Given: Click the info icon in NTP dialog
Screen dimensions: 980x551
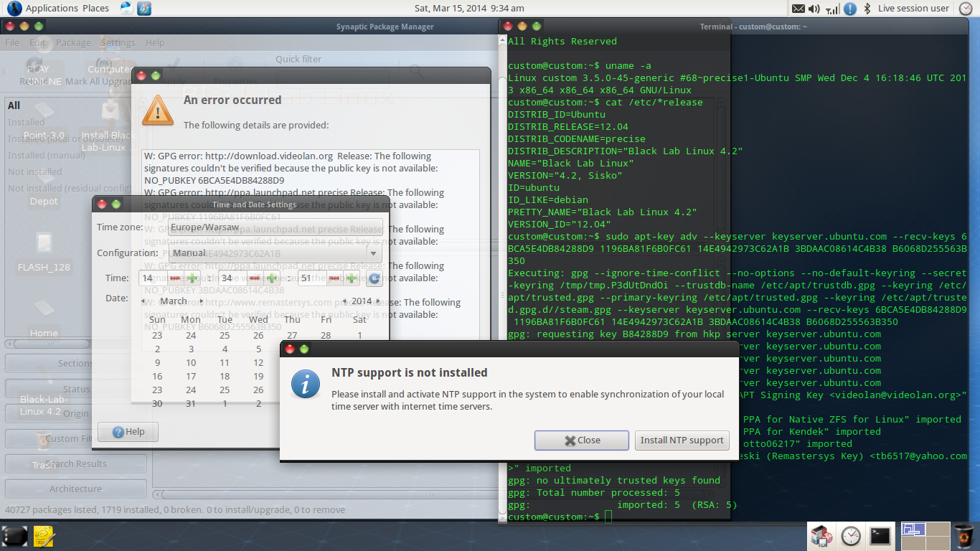Looking at the screenshot, I should pyautogui.click(x=306, y=385).
